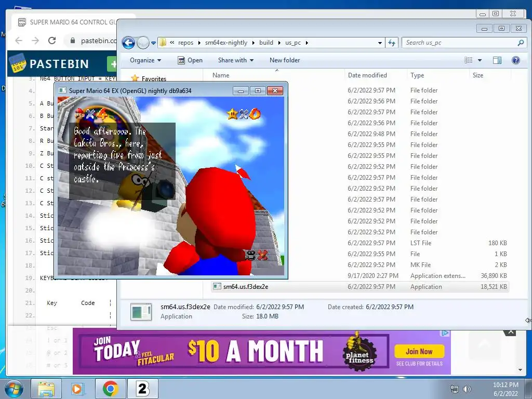Open Windows Media Player taskbar icon
Image resolution: width=532 pixels, height=399 pixels.
(78, 389)
